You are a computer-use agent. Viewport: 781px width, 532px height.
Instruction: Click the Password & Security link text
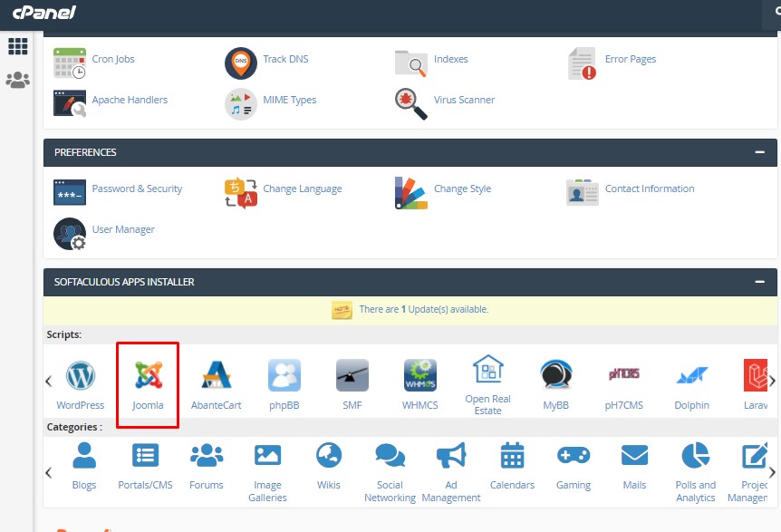pos(137,189)
